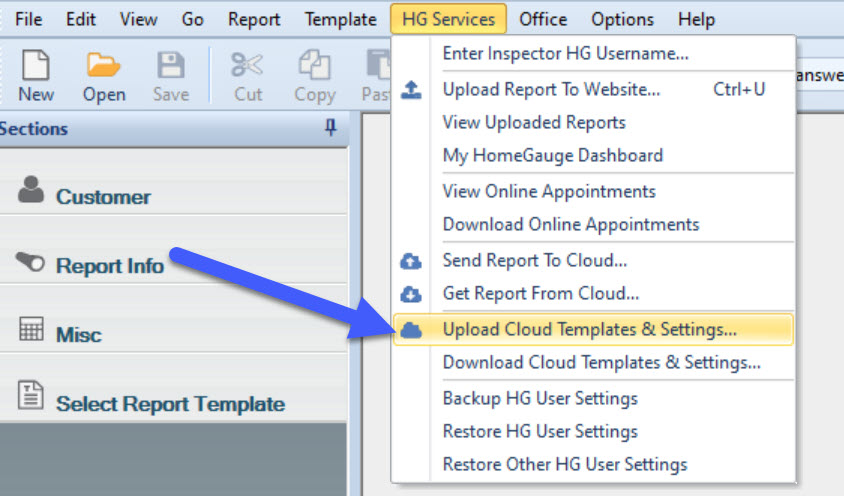Click the upload arrow icon beside Upload Report
Viewport: 844px width, 496px height.
point(411,89)
